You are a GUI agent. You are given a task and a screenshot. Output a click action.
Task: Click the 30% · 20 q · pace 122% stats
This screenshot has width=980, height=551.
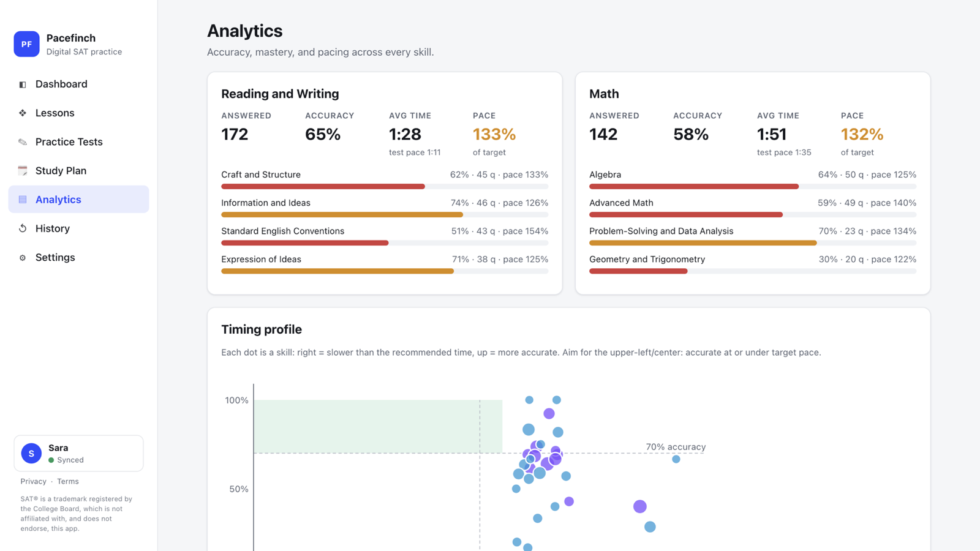click(867, 259)
